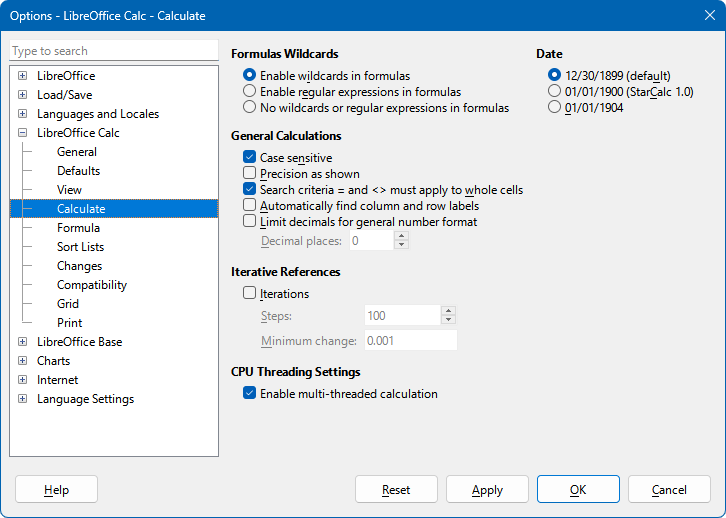The height and width of the screenshot is (518, 726).
Task: Select Charts label in tree
Action: pyautogui.click(x=54, y=361)
